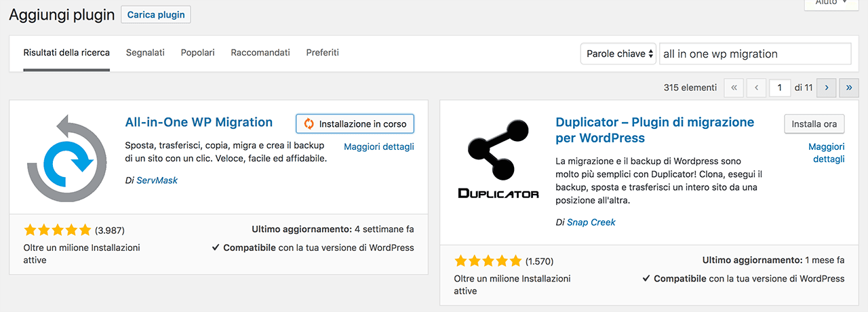Click the previous page arrow button
This screenshot has width=868, height=312.
(x=757, y=87)
